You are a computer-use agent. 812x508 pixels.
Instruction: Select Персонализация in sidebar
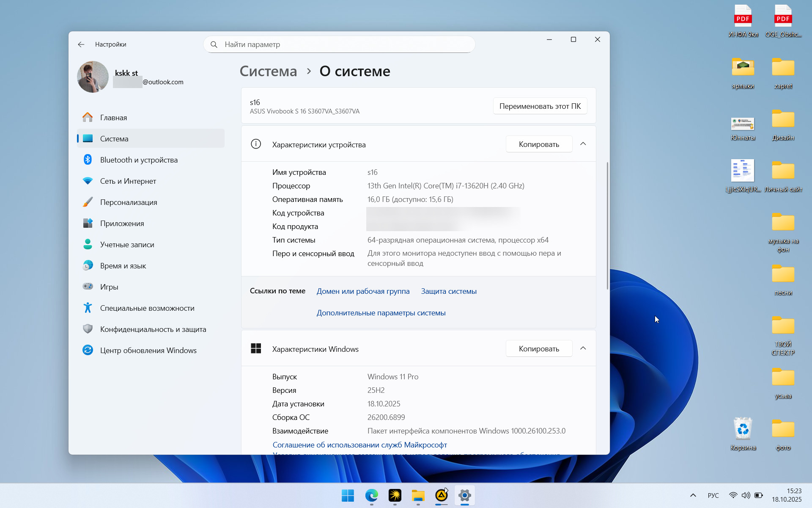128,202
